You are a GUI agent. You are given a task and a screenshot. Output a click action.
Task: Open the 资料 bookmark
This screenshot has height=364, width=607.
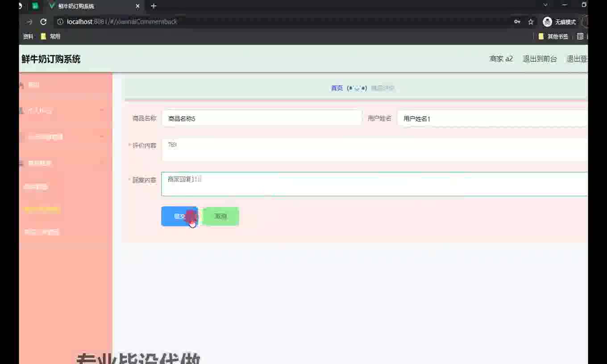28,37
